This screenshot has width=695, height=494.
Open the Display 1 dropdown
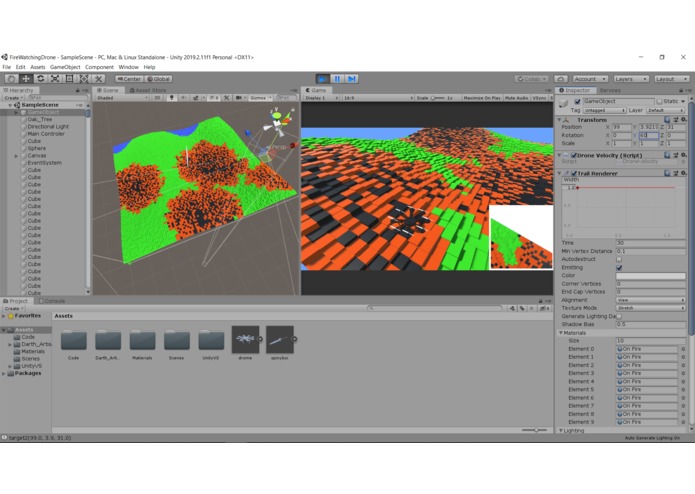point(321,97)
